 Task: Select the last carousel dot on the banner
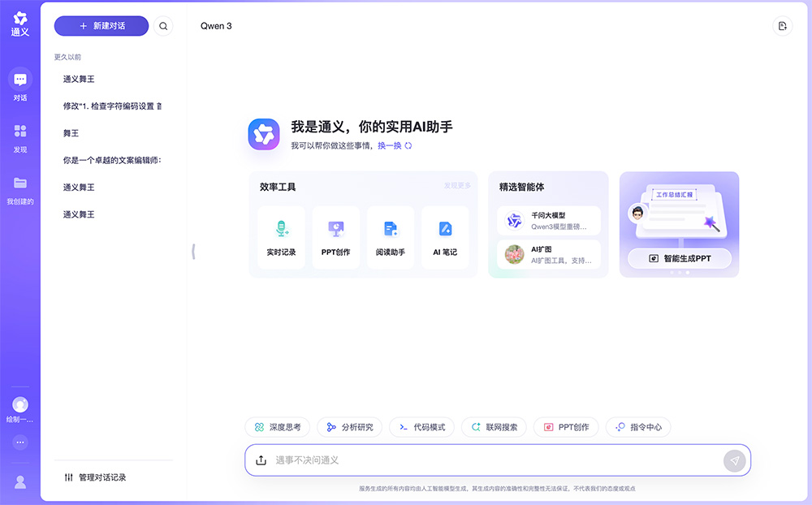click(x=688, y=273)
